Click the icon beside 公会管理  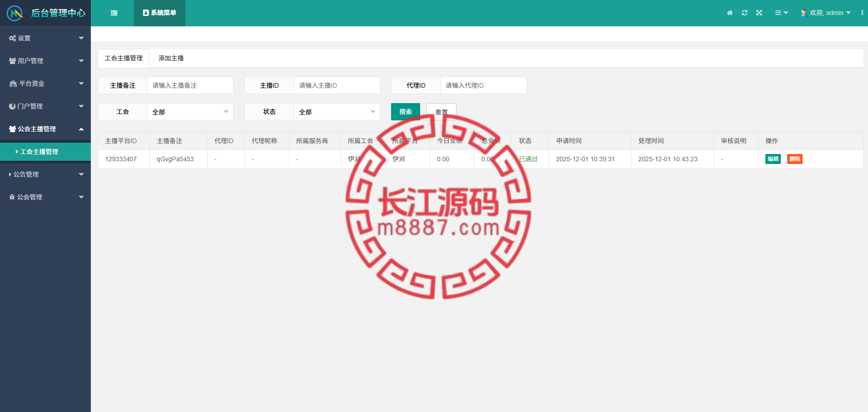[12, 197]
